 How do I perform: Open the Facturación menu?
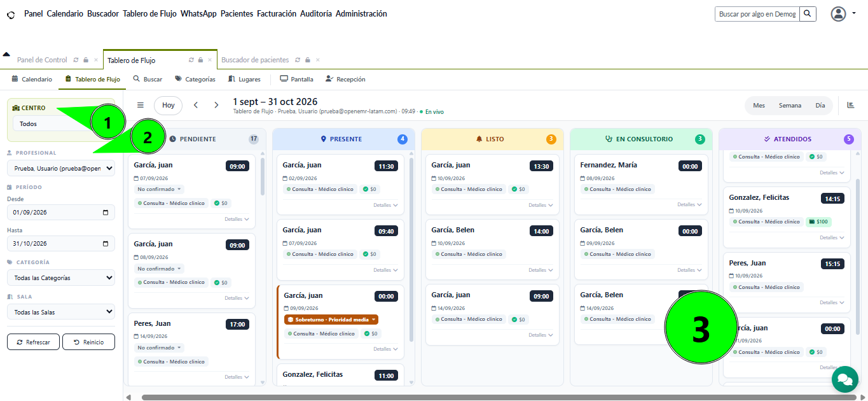277,13
